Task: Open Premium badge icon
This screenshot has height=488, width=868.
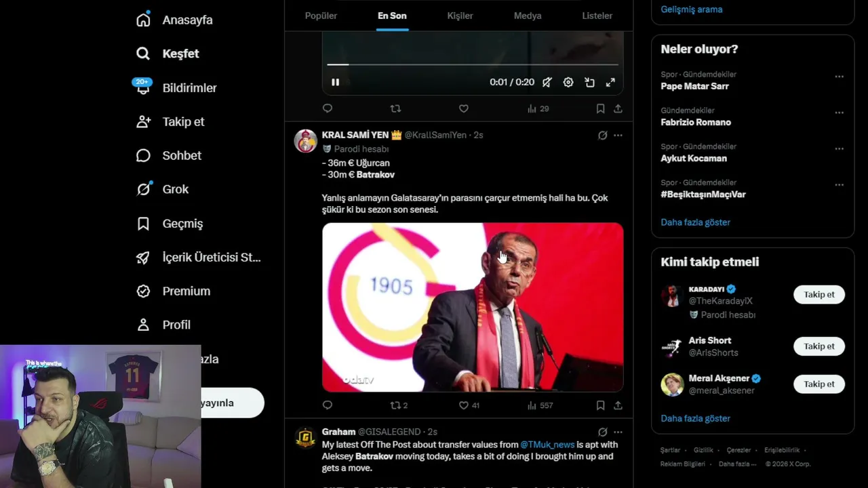Action: (x=143, y=291)
